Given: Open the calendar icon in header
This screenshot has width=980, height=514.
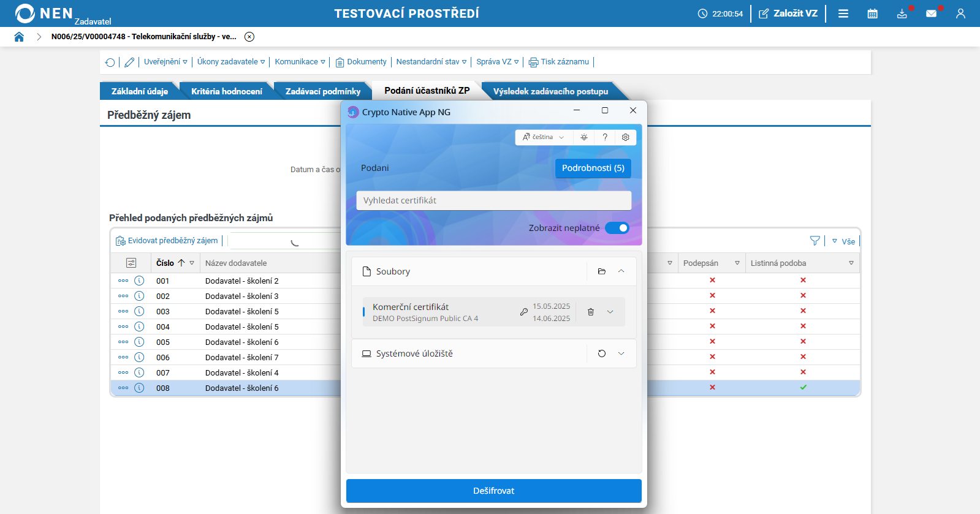Looking at the screenshot, I should point(873,13).
